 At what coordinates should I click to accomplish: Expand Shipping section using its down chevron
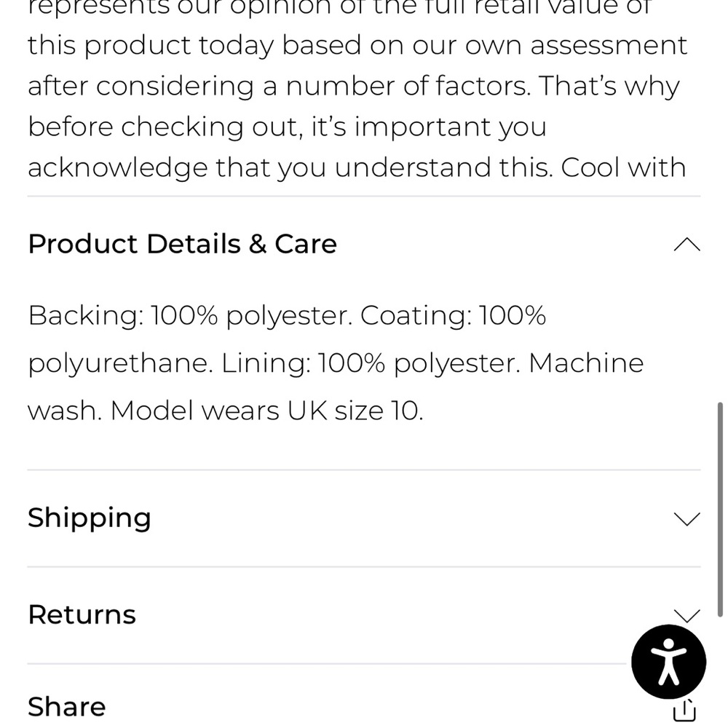[687, 518]
